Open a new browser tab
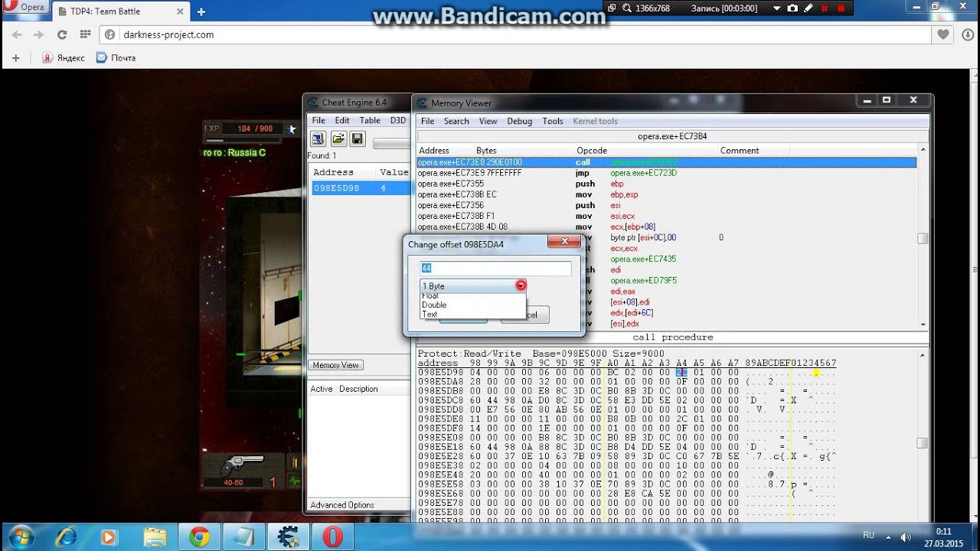This screenshot has width=980, height=551. pos(201,11)
